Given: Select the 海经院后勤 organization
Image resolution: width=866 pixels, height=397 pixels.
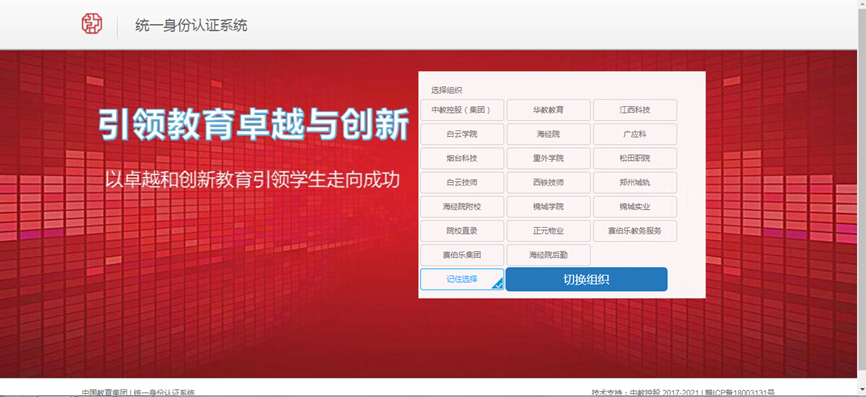Looking at the screenshot, I should (548, 255).
